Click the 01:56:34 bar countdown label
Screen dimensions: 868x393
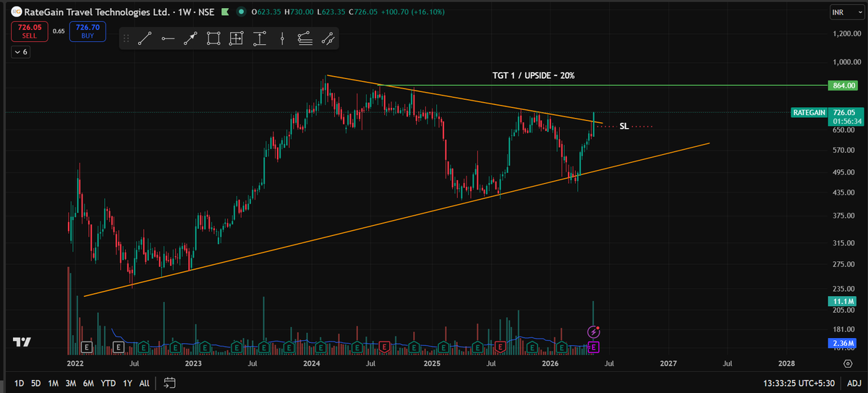846,122
